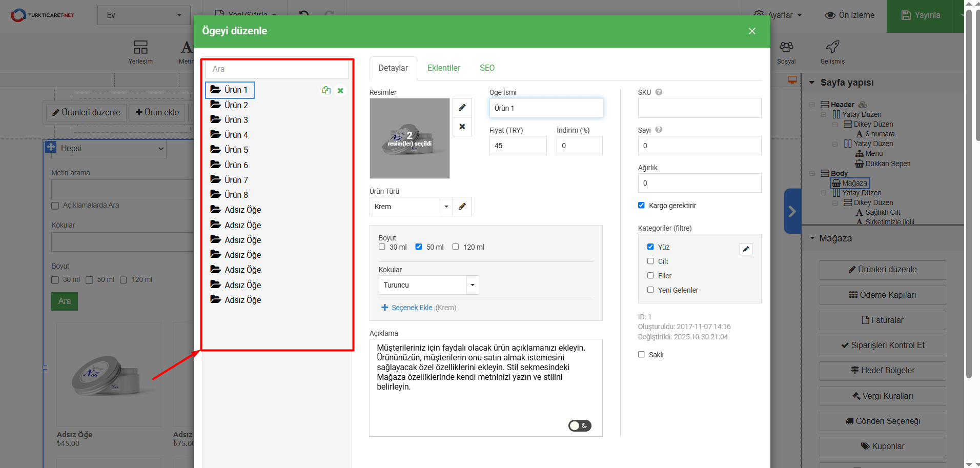980x468 pixels.
Task: Click the duplicate icon next to Ürün 1
Action: 326,90
